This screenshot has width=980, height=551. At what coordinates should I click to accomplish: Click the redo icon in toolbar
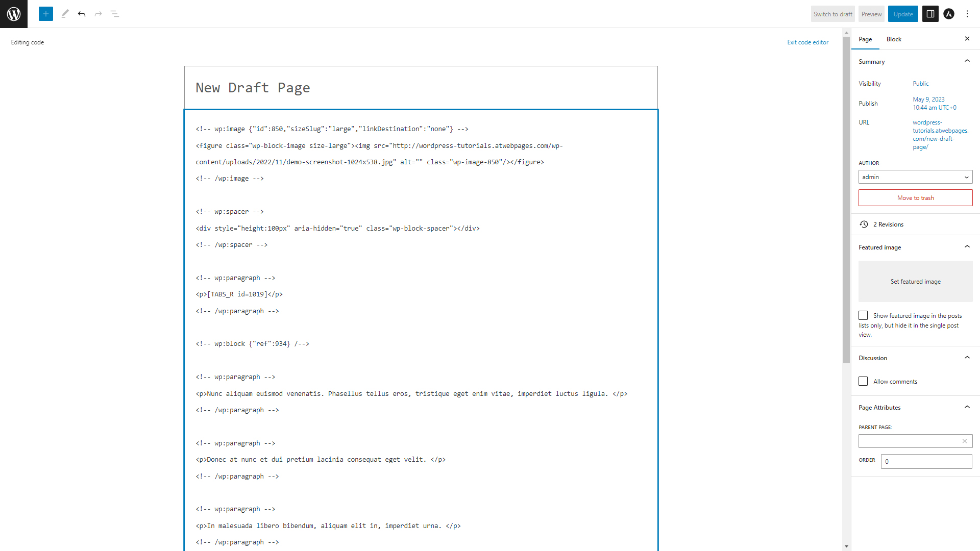97,13
